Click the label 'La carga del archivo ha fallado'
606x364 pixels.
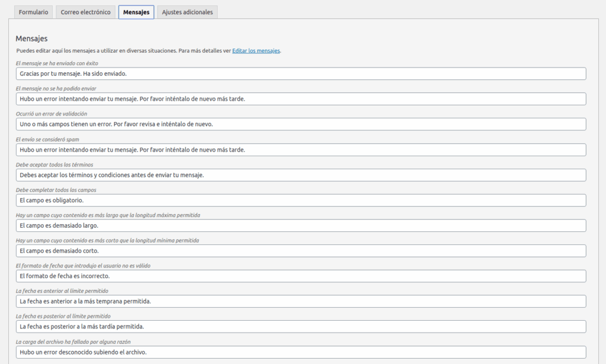73,342
